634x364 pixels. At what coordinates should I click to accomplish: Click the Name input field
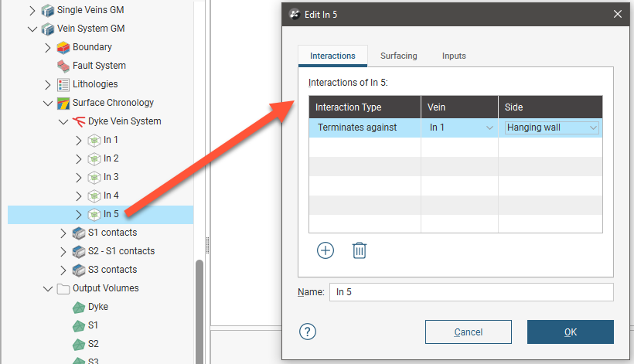coord(470,292)
